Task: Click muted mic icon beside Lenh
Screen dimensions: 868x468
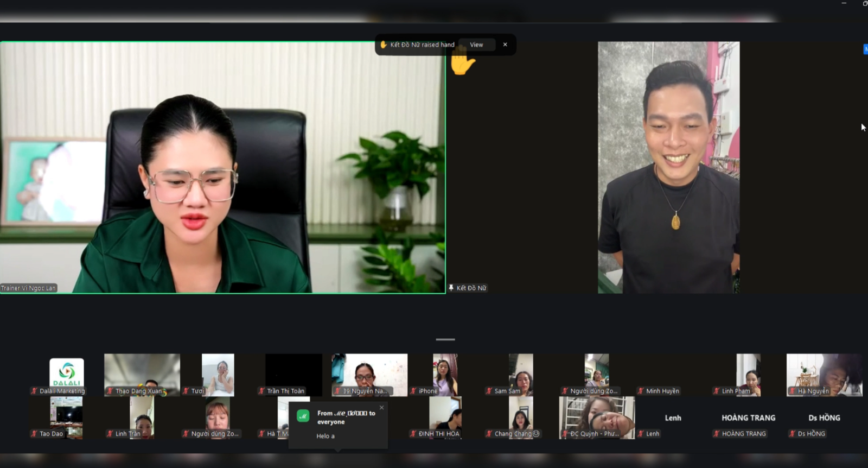Action: pyautogui.click(x=641, y=434)
